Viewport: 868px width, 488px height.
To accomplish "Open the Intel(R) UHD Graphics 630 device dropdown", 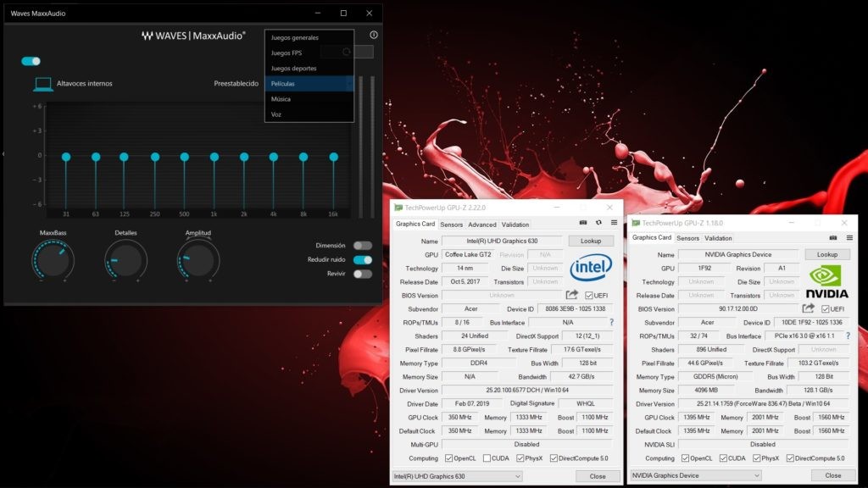I will click(x=457, y=476).
